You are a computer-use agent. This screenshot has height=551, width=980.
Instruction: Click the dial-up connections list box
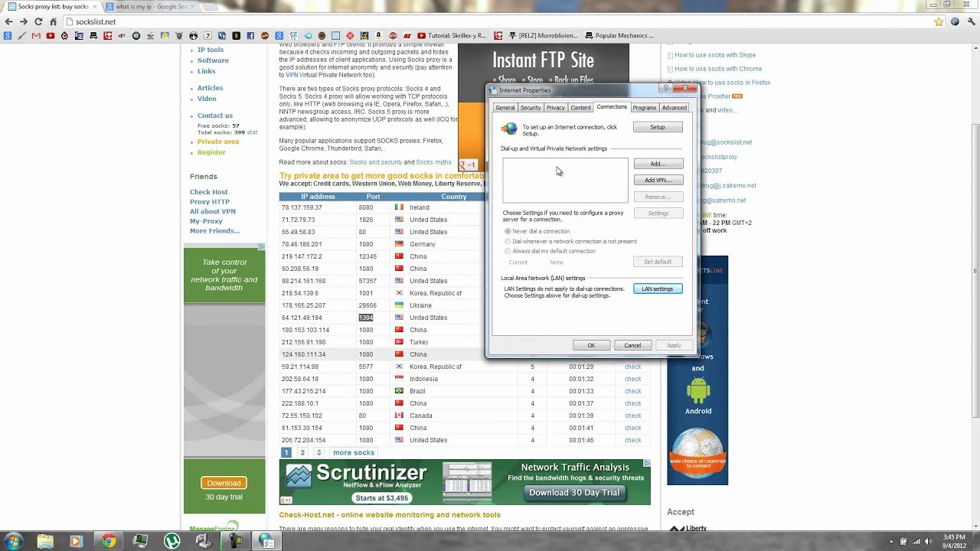point(565,181)
